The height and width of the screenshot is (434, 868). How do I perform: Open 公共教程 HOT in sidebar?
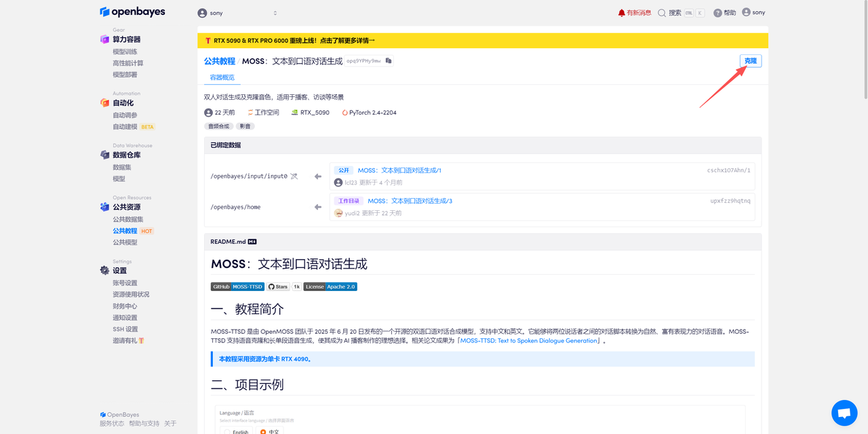coord(133,231)
